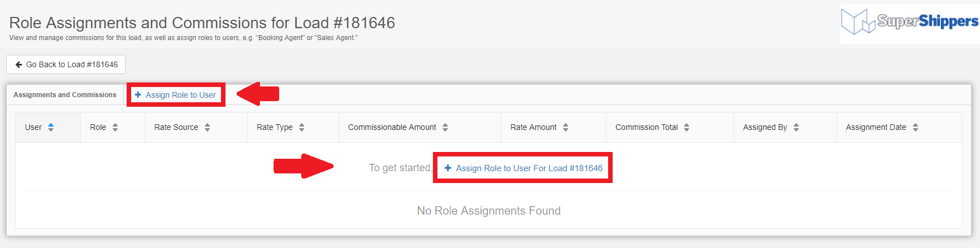
Task: Assign Role to User For Load #181646 link
Action: click(x=523, y=168)
